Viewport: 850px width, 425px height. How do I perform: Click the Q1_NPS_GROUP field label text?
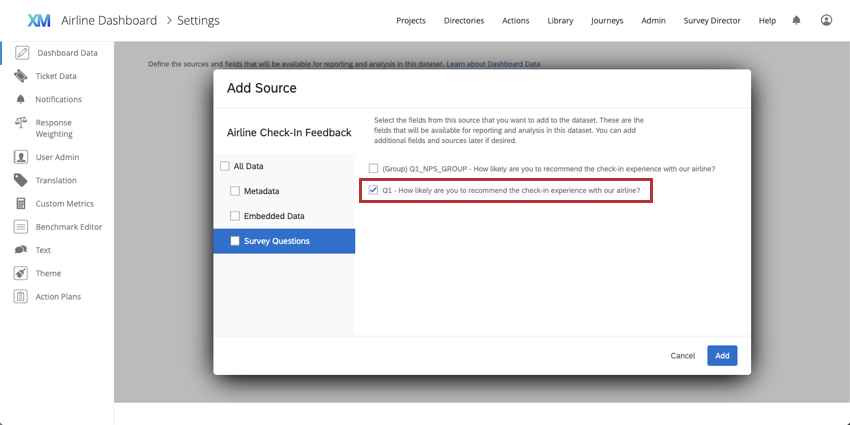pos(549,169)
